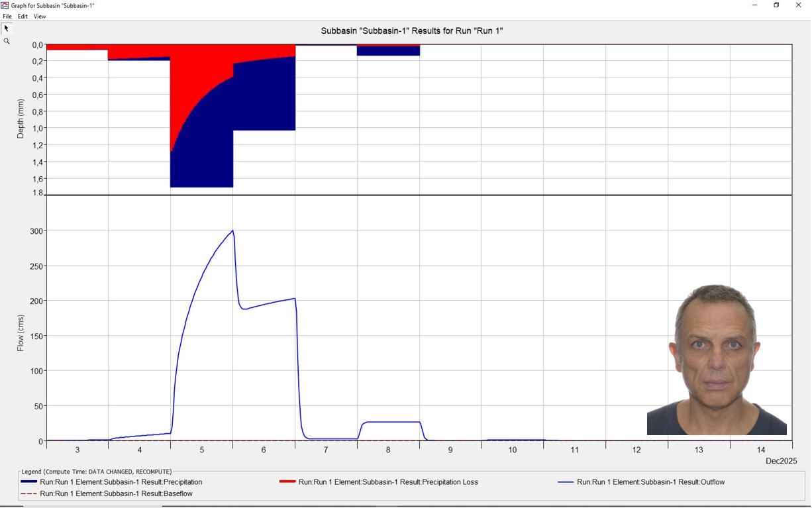The height and width of the screenshot is (508, 812).
Task: Open the Edit menu
Action: pyautogui.click(x=23, y=17)
